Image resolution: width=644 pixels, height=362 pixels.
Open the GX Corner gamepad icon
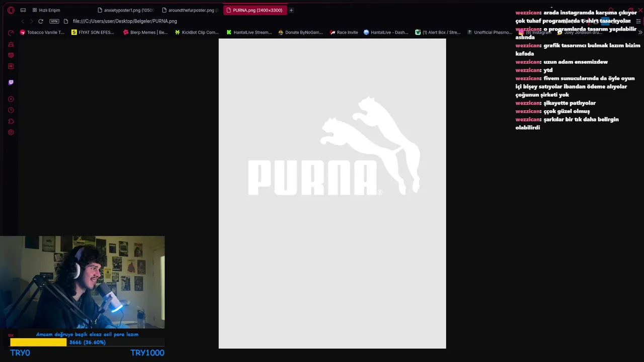23,10
